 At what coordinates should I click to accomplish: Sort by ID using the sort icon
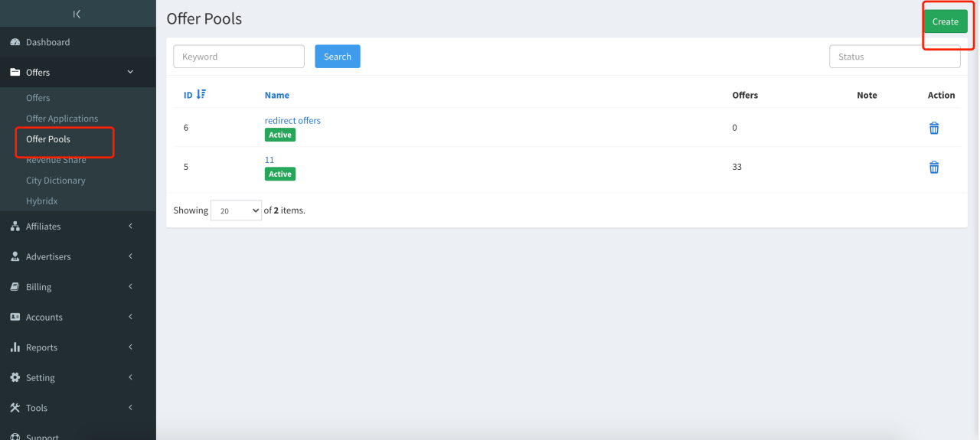(x=201, y=94)
